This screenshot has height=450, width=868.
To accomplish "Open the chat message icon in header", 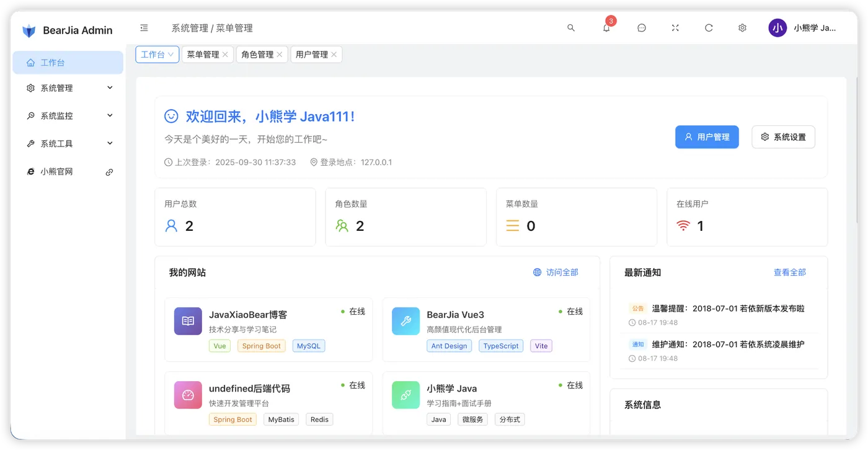I will point(642,28).
